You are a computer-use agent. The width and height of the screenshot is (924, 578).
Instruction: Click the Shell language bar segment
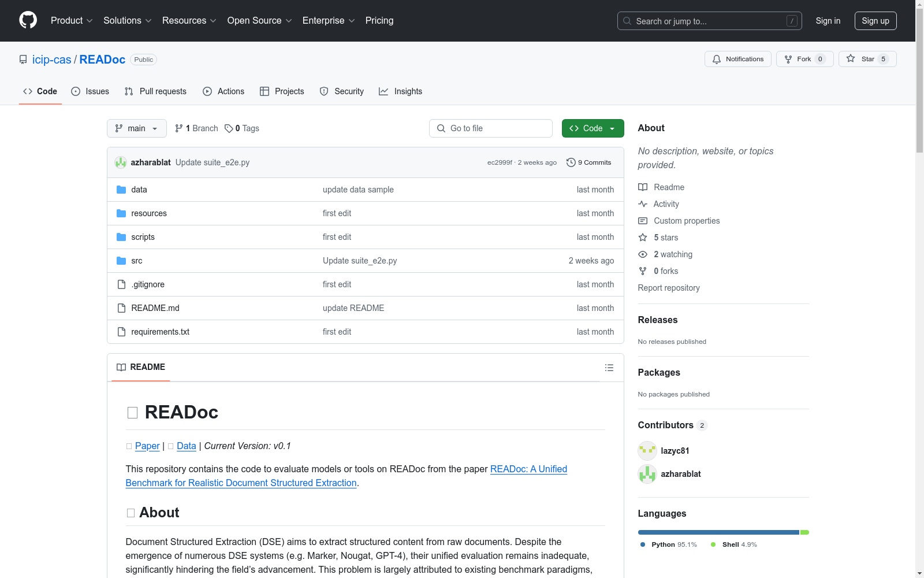804,532
